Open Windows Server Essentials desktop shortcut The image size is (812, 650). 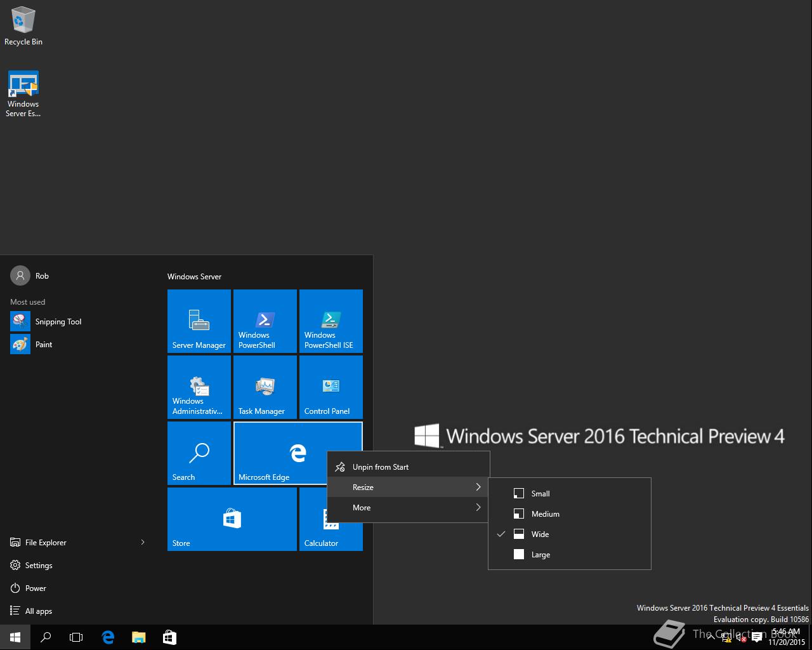(x=23, y=94)
